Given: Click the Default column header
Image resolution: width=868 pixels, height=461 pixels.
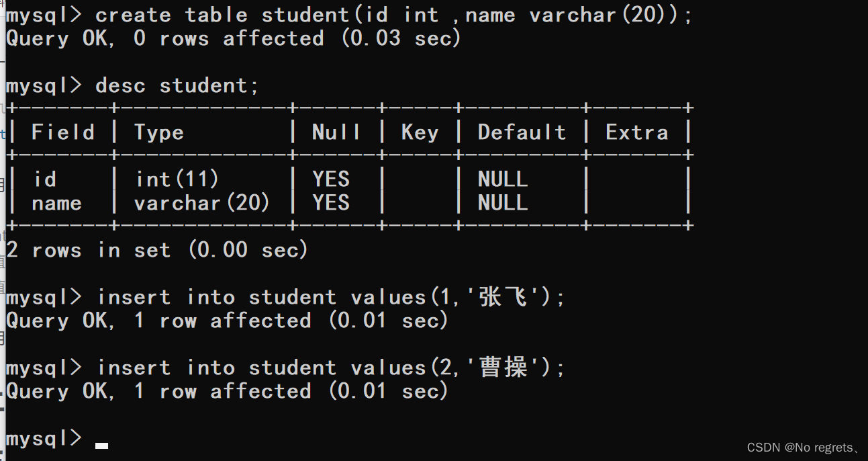Looking at the screenshot, I should click(x=522, y=132).
